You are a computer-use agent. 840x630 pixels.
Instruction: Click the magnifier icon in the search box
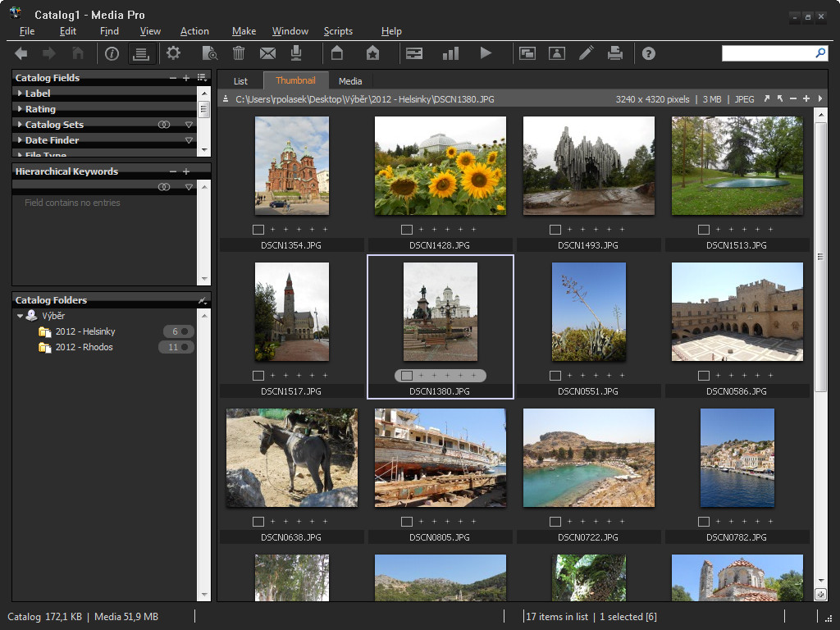tap(820, 53)
